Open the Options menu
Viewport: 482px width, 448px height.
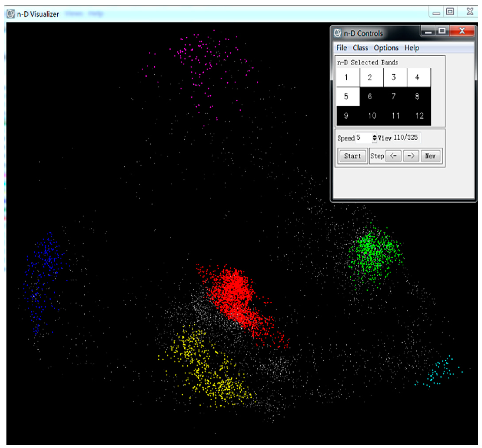click(386, 48)
